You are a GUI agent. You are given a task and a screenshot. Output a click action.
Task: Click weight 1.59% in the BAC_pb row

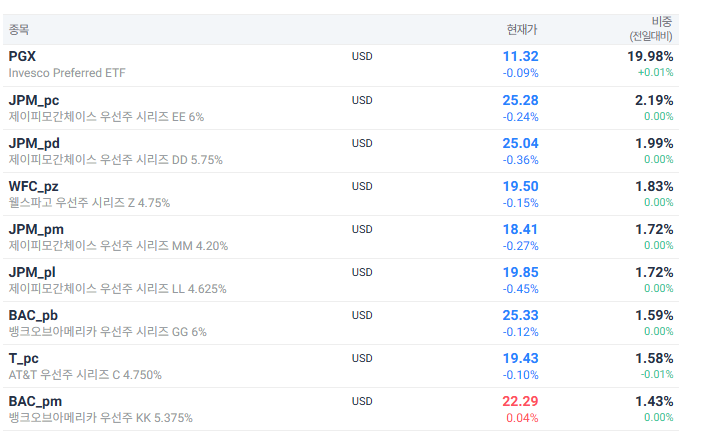654,315
